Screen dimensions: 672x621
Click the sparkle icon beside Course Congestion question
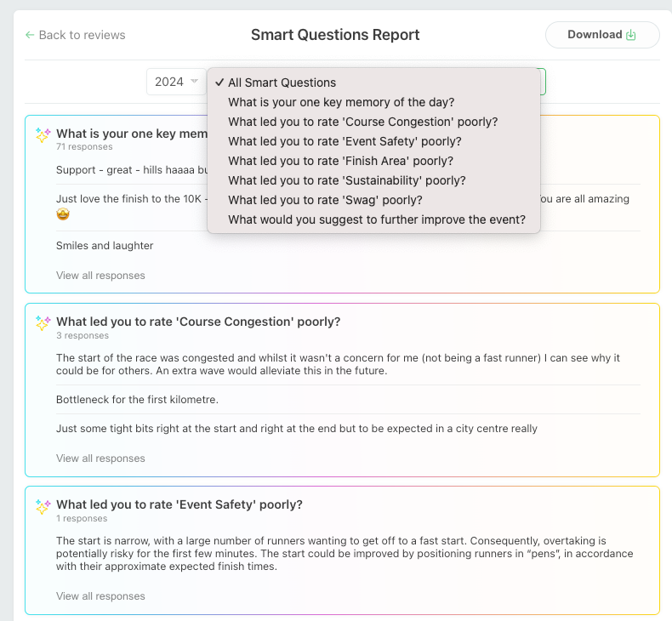(x=43, y=322)
